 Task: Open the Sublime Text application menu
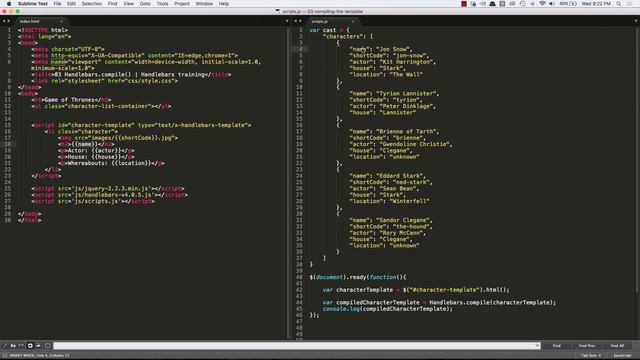(x=33, y=4)
